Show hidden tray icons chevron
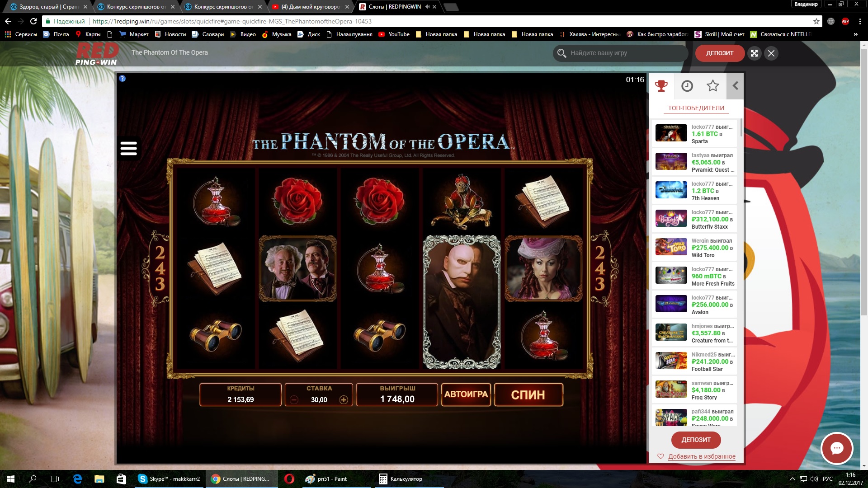 (792, 479)
